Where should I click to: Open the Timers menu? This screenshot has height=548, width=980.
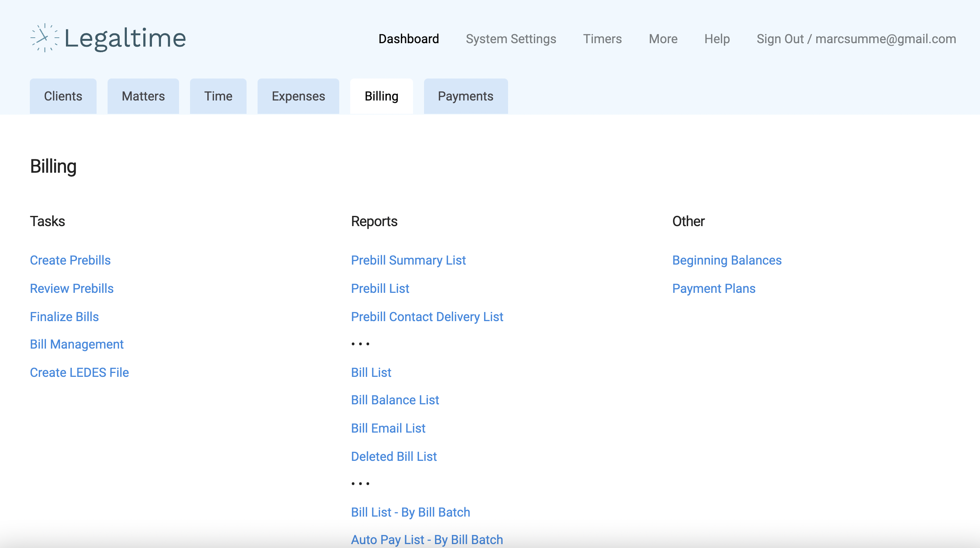click(602, 39)
